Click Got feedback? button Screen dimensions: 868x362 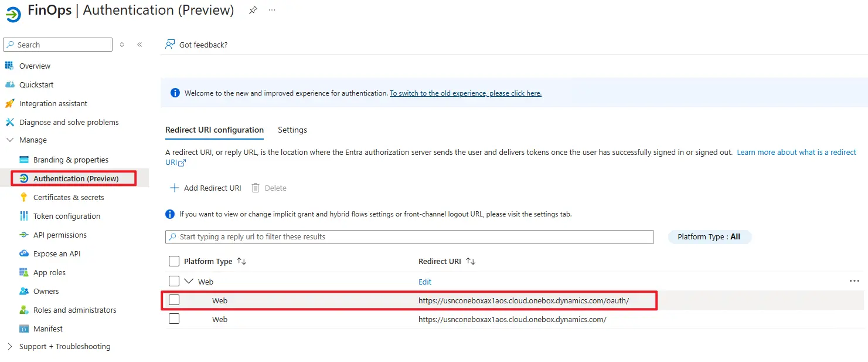point(196,45)
